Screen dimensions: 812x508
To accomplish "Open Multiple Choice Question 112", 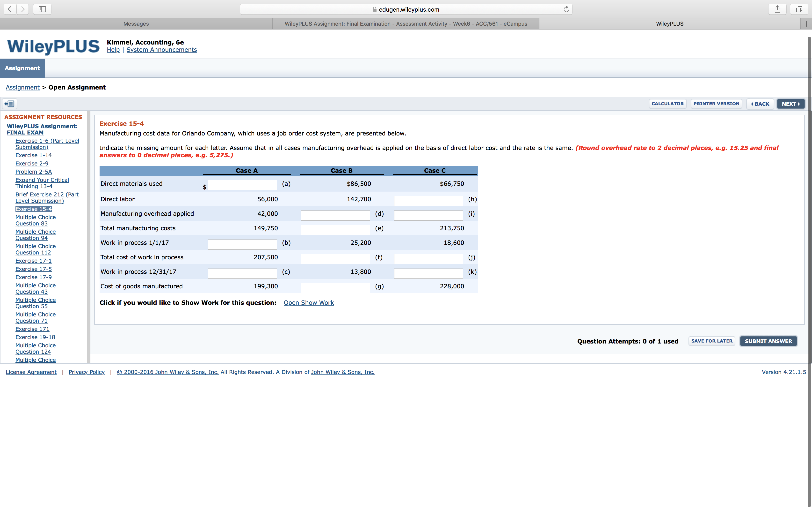I will pos(36,249).
